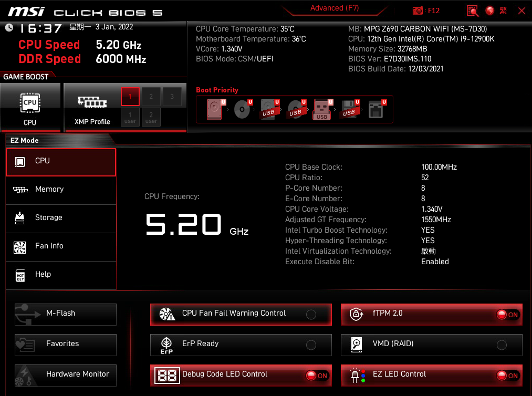Take a screenshot with the F12 camera icon
Viewport: 532px width, 396px height.
point(418,11)
